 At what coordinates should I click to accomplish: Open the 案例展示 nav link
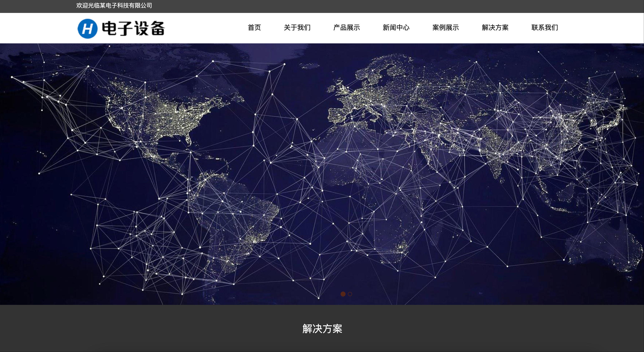pyautogui.click(x=445, y=28)
